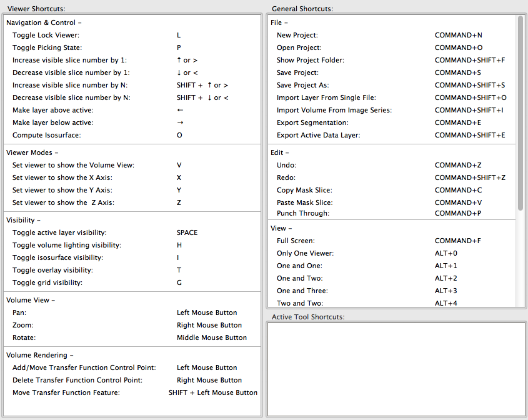Click the Volume Rendering section header

tap(40, 355)
